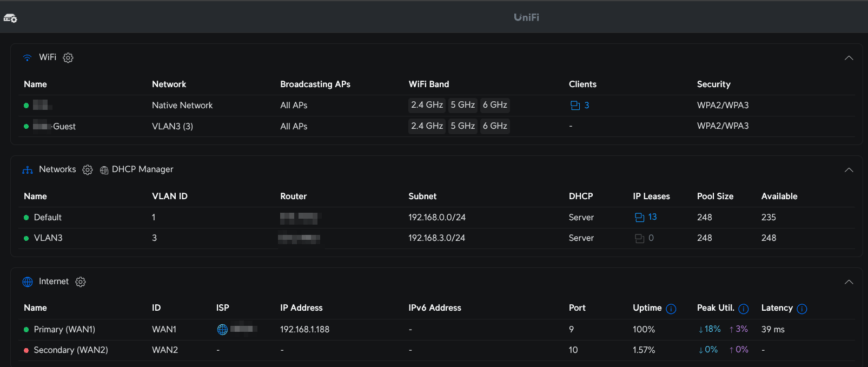Select the Default network name

48,218
